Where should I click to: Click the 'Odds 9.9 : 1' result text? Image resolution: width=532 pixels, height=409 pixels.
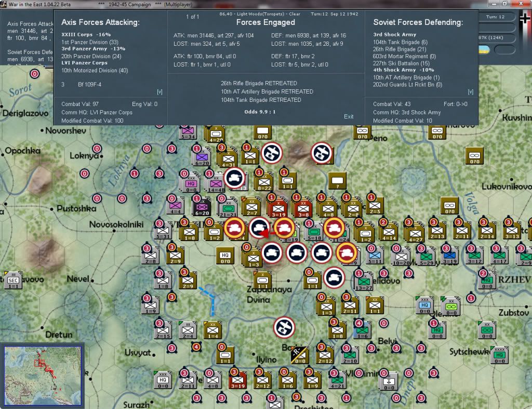click(260, 112)
